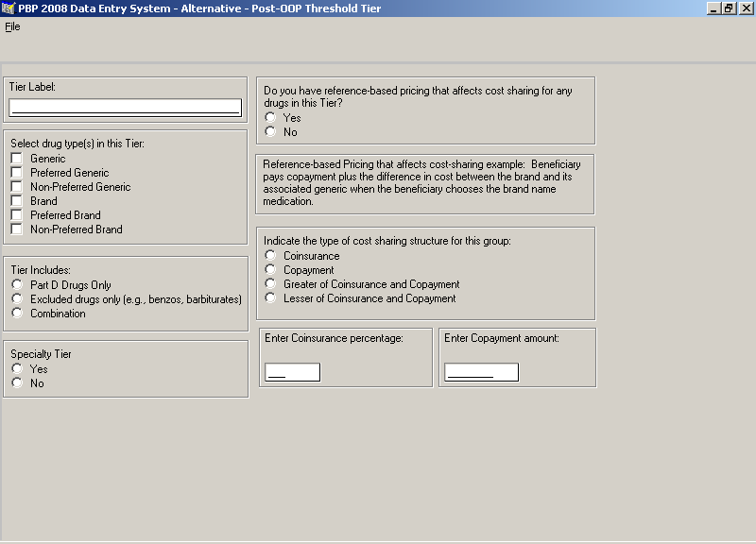756x544 pixels.
Task: Click the Copayment amount input field
Action: [x=481, y=372]
